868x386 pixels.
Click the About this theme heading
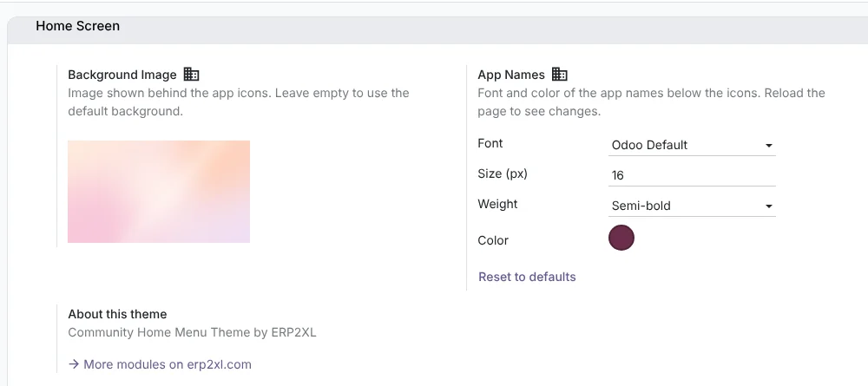pyautogui.click(x=117, y=314)
